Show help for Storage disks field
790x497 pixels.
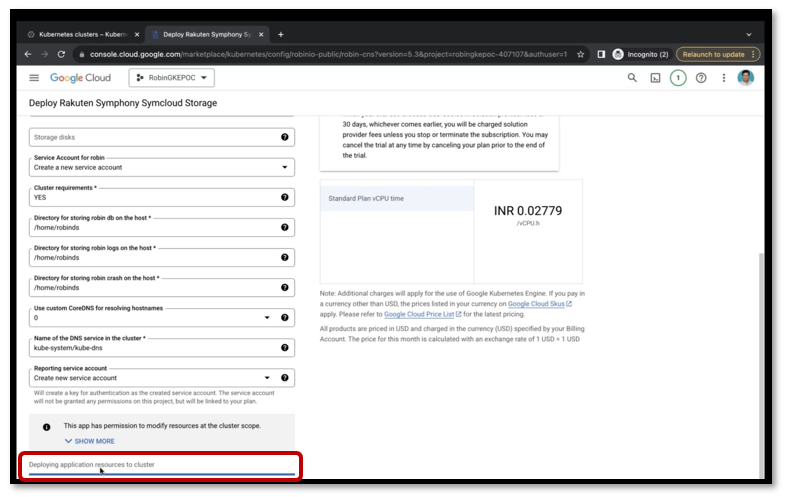pyautogui.click(x=285, y=137)
